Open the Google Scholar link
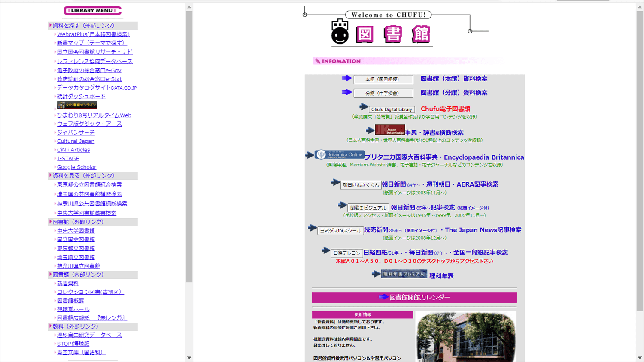 click(76, 167)
